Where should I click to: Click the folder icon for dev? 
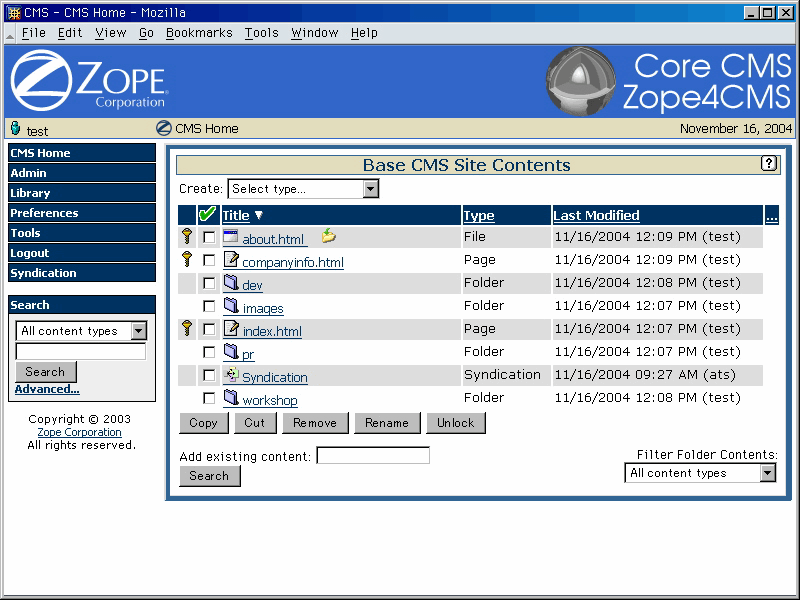(231, 282)
